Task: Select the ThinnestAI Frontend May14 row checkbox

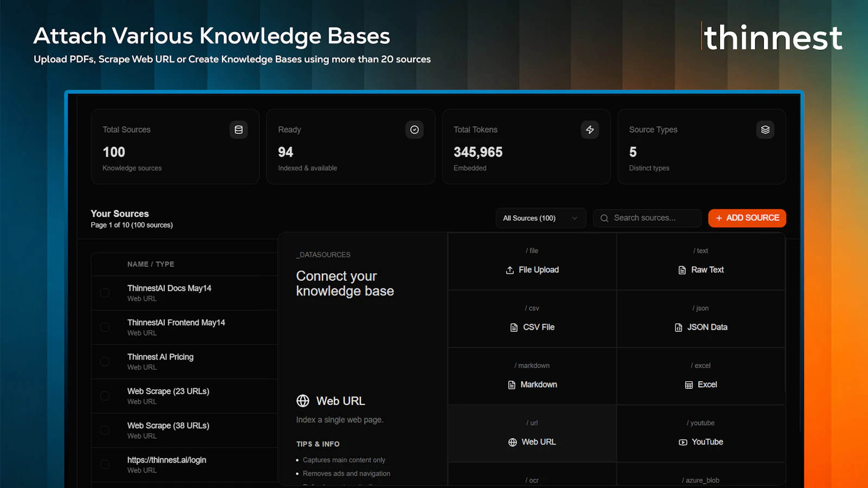Action: [105, 327]
